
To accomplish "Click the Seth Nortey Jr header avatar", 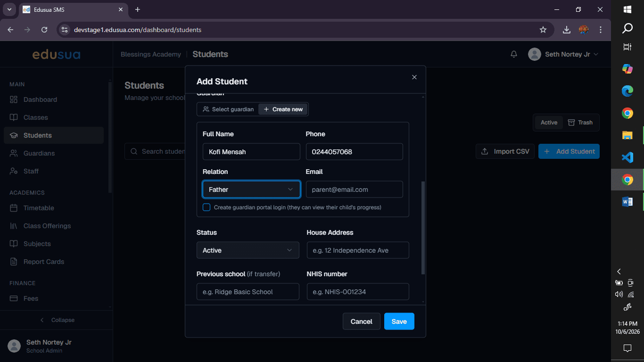I will click(x=534, y=54).
